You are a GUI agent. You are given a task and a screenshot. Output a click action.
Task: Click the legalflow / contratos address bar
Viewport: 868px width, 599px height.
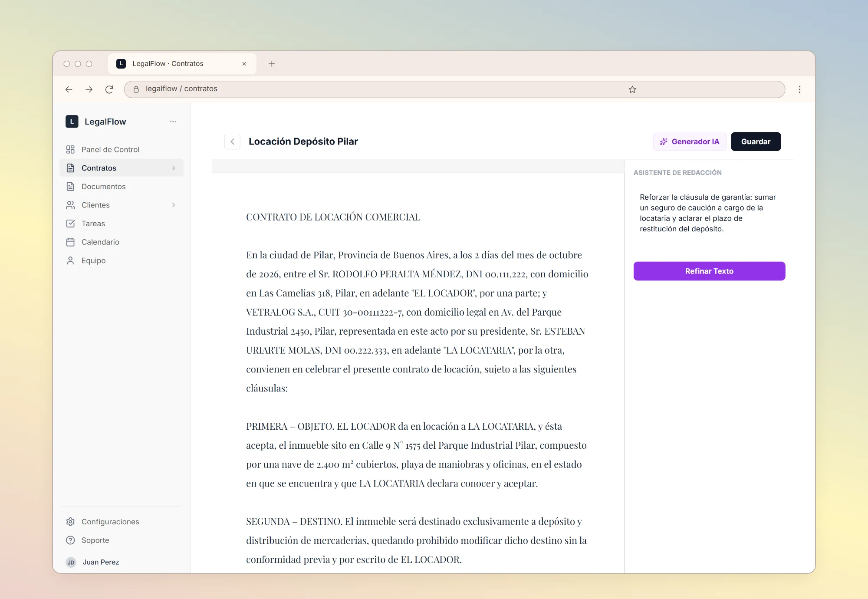pos(454,89)
